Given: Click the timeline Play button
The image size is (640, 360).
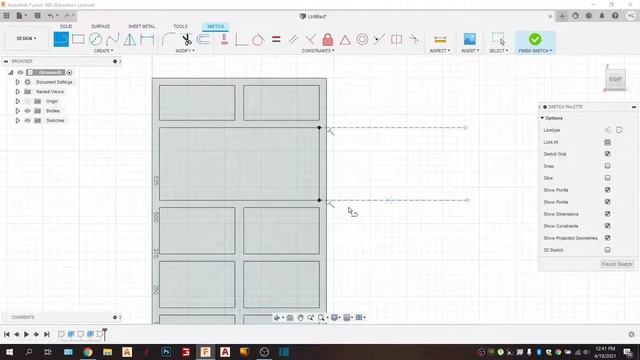Looking at the screenshot, I should 27,334.
